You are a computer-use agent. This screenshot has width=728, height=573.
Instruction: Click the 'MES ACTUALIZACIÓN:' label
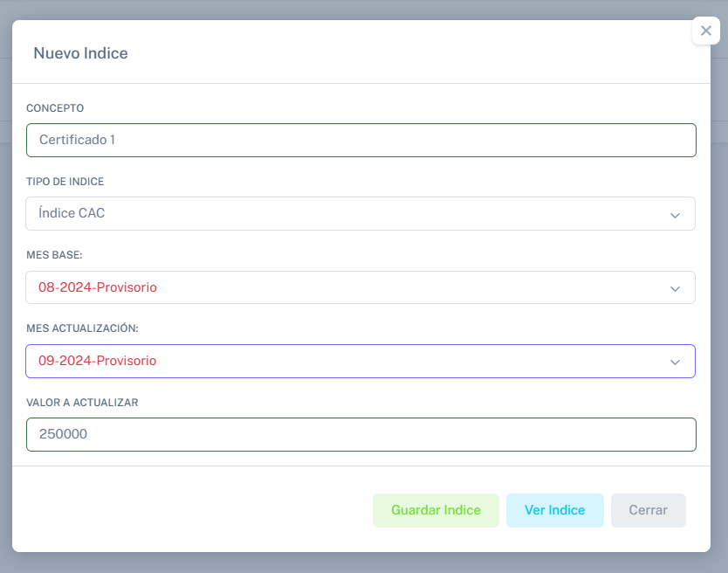83,328
